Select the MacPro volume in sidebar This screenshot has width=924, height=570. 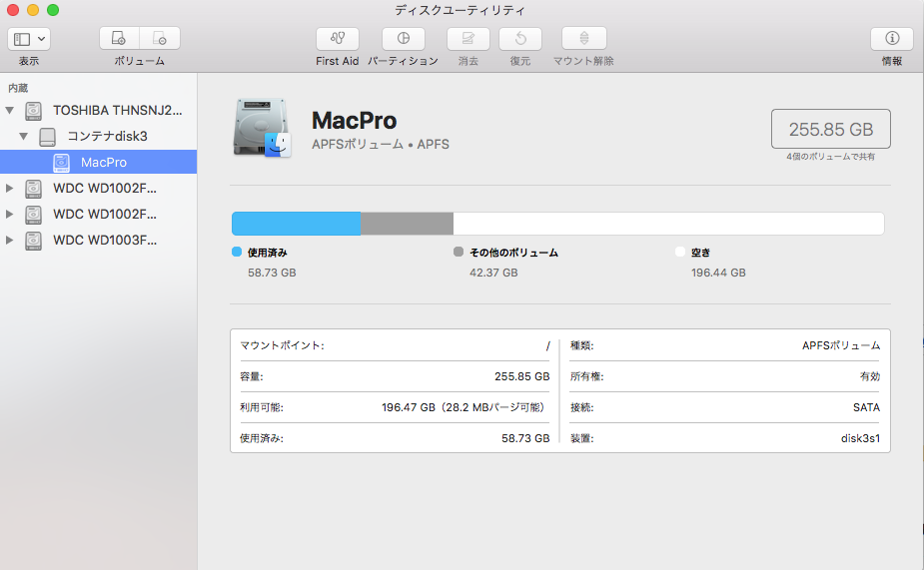click(x=104, y=162)
